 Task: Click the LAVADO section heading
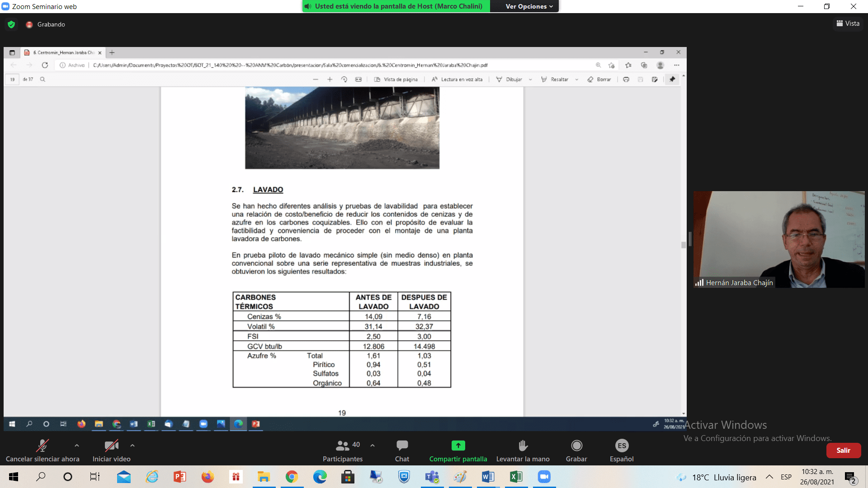268,190
